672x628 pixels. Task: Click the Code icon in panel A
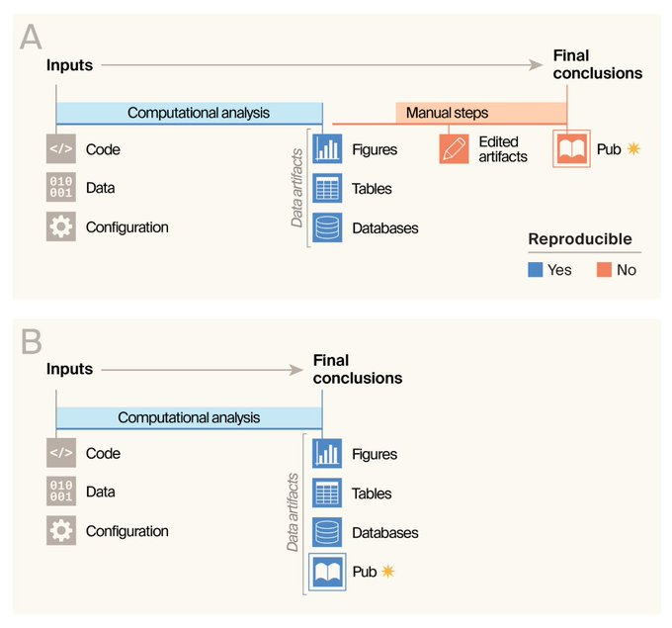pos(60,149)
